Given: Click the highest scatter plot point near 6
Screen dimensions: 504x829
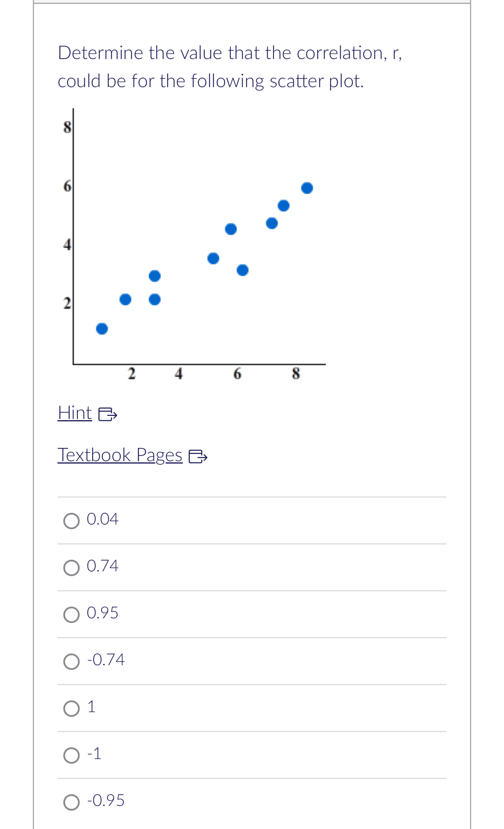Looking at the screenshot, I should pyautogui.click(x=307, y=188).
